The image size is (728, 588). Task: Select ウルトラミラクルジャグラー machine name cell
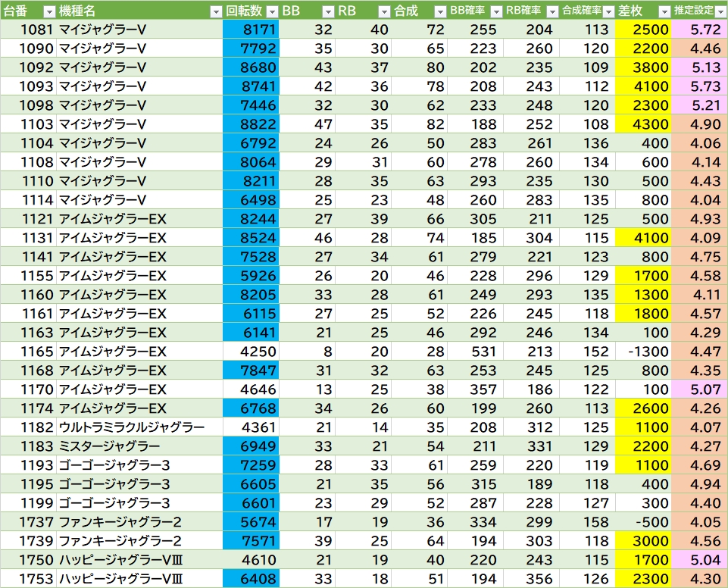point(139,427)
